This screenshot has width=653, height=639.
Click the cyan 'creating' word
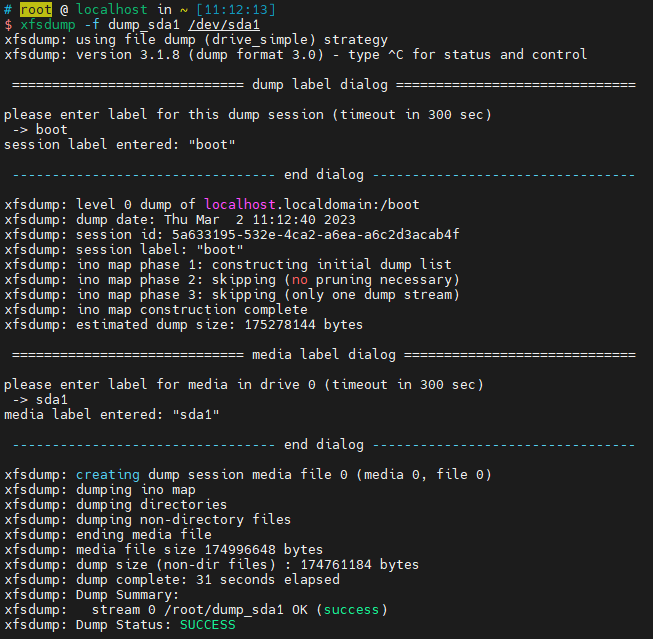pos(108,474)
